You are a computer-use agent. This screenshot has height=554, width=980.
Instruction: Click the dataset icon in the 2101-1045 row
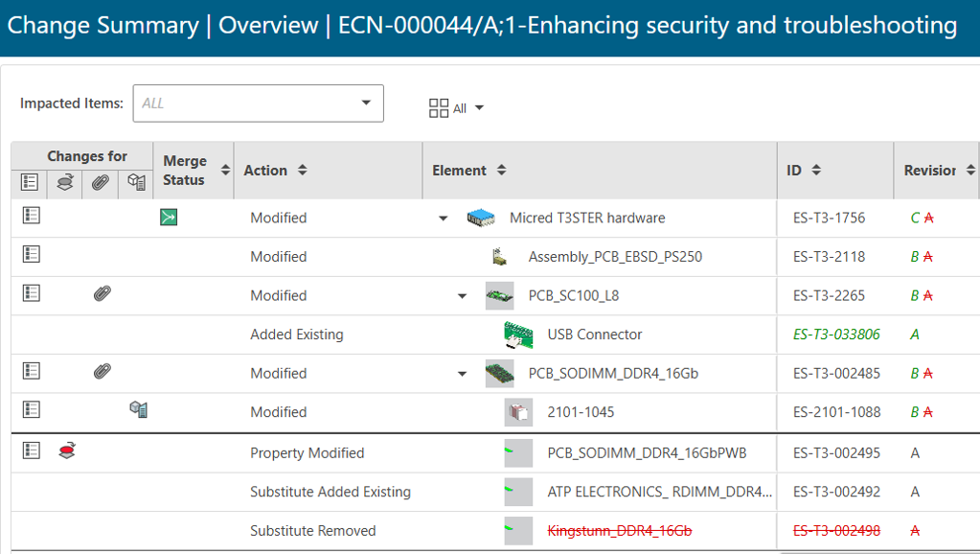[138, 410]
